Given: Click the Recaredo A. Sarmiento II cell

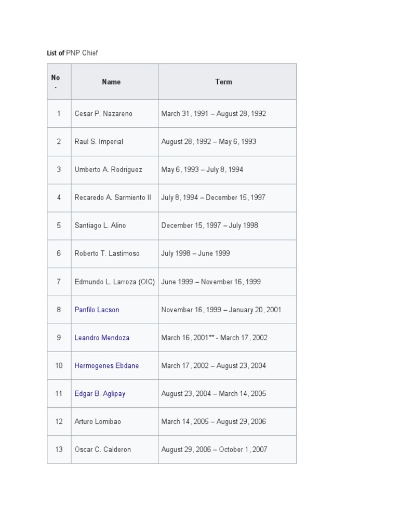Looking at the screenshot, I should pyautogui.click(x=113, y=198).
